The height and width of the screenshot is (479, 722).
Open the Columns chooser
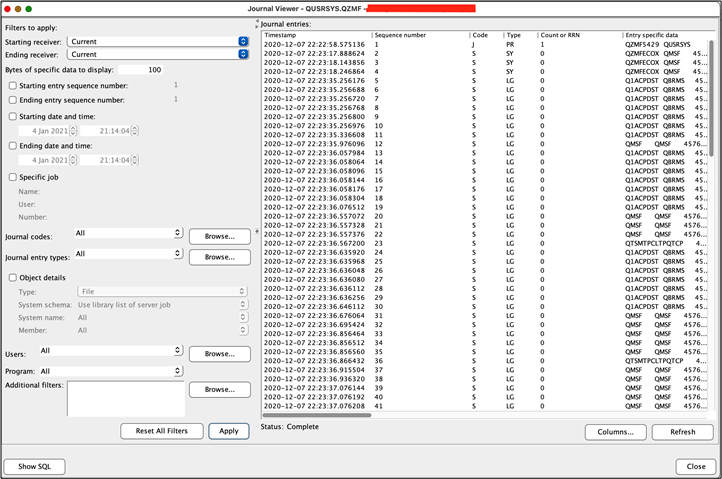(615, 432)
